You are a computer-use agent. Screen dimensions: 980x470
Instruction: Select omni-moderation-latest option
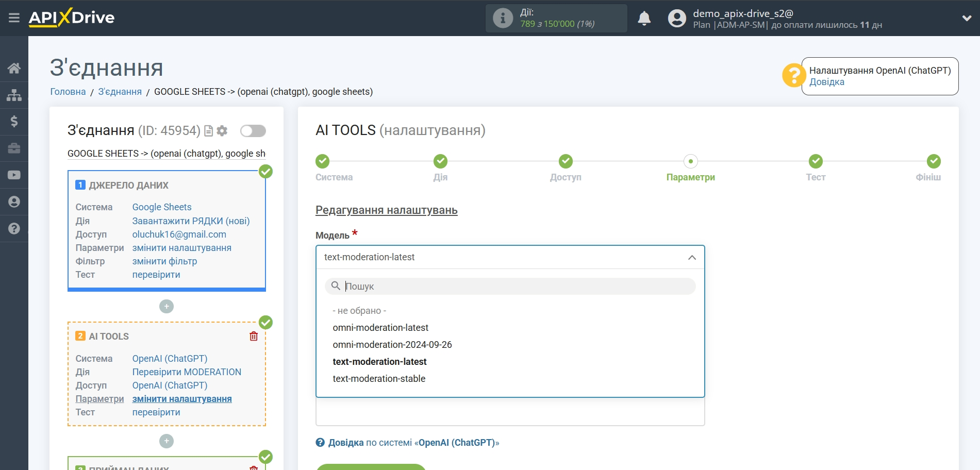380,328
